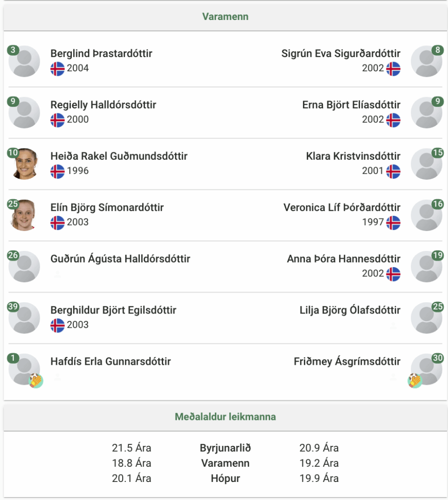Click the number 15 badge on Klara's avatar
448x500 pixels.
point(437,153)
